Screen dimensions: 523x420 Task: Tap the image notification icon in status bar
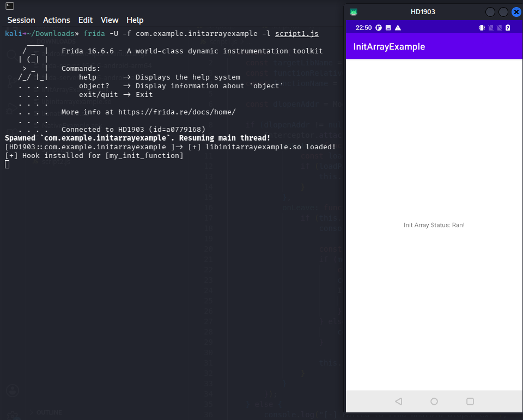pos(388,28)
